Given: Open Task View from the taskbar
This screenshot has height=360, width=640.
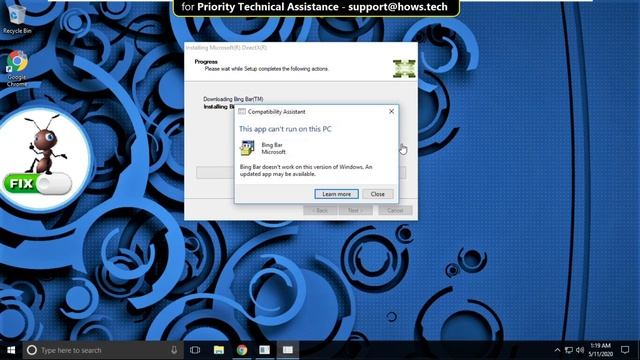Looking at the screenshot, I should [195, 350].
